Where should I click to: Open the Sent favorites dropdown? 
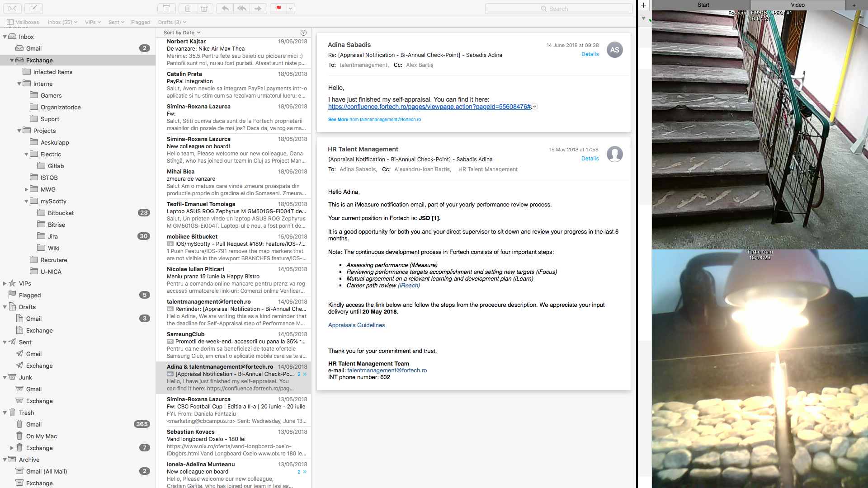[x=116, y=22]
